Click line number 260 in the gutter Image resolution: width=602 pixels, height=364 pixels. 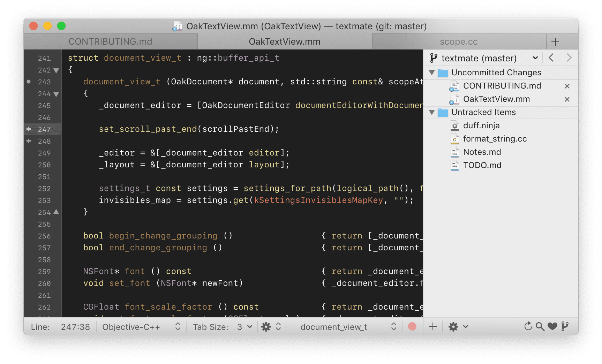44,283
